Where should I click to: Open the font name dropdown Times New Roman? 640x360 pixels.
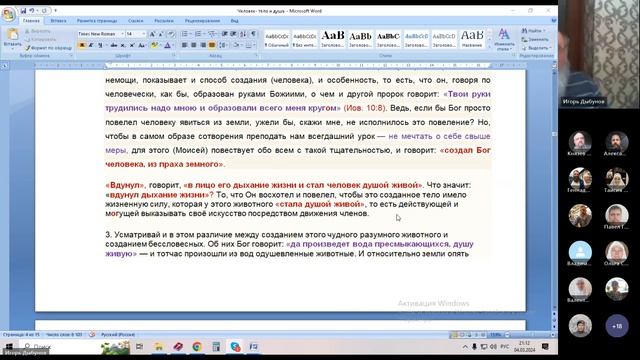122,34
